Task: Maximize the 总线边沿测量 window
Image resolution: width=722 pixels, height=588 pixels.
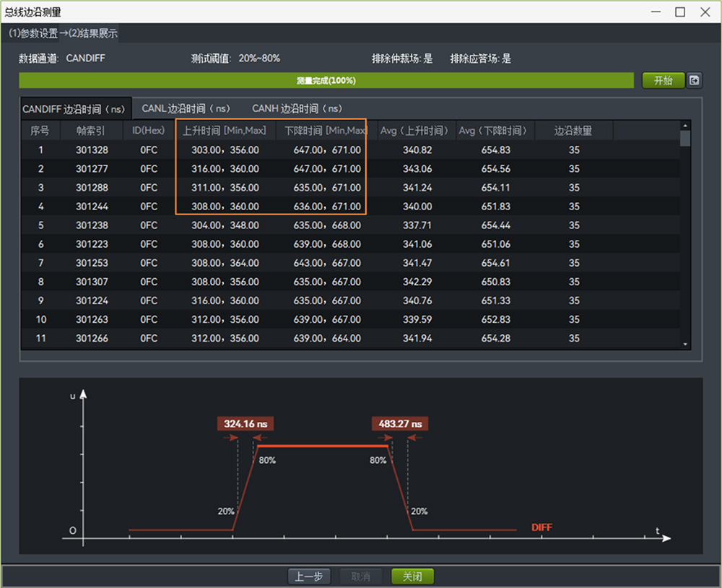Action: tap(679, 12)
